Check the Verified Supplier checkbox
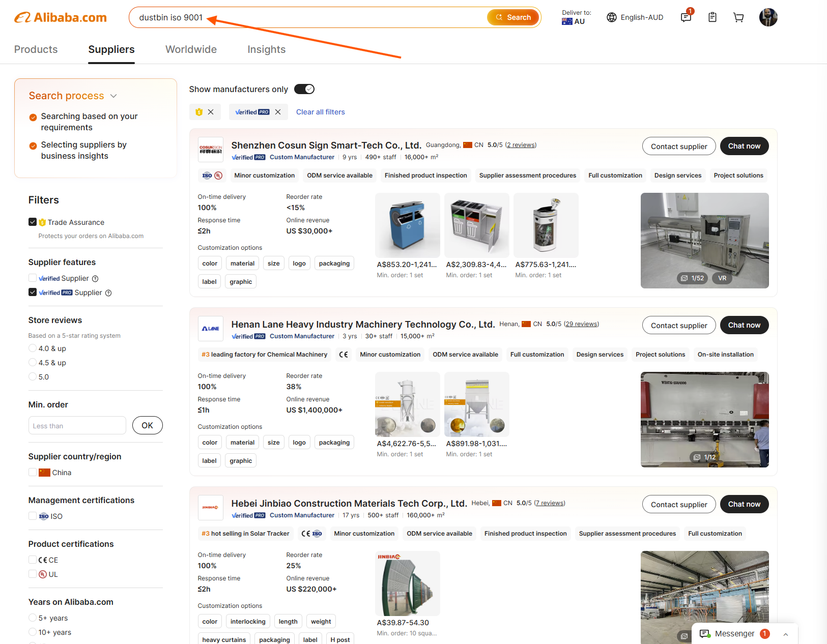 point(33,278)
